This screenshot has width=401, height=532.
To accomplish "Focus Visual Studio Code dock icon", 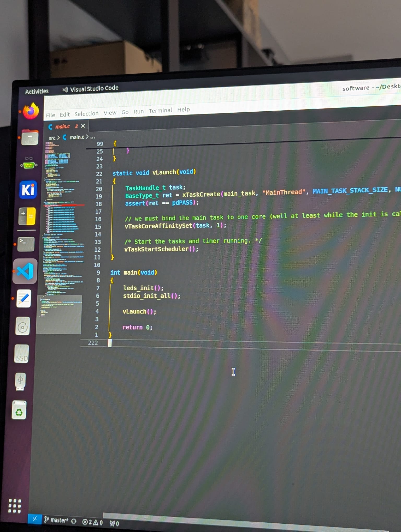I will click(25, 271).
